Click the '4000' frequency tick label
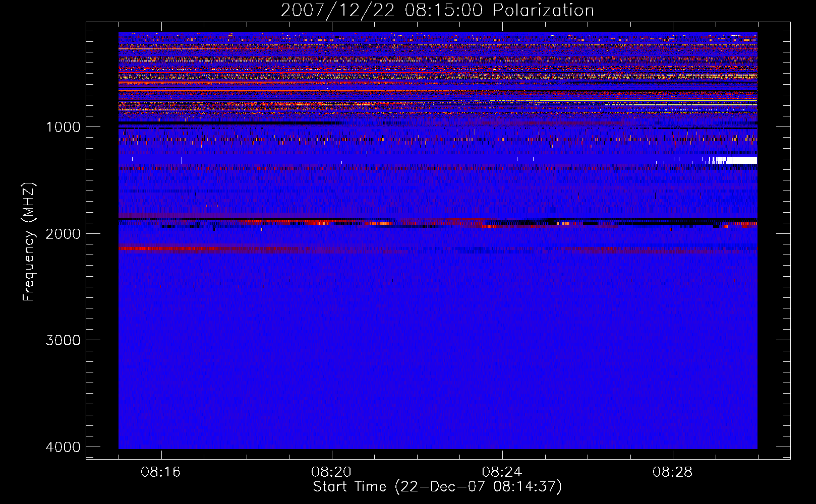The height and width of the screenshot is (504, 816). point(63,447)
